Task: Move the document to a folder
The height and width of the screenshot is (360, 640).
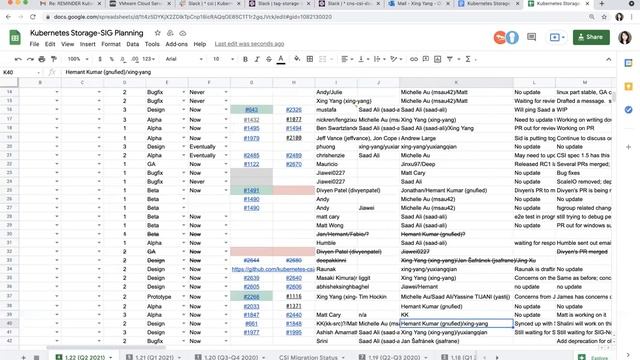Action: [170, 33]
